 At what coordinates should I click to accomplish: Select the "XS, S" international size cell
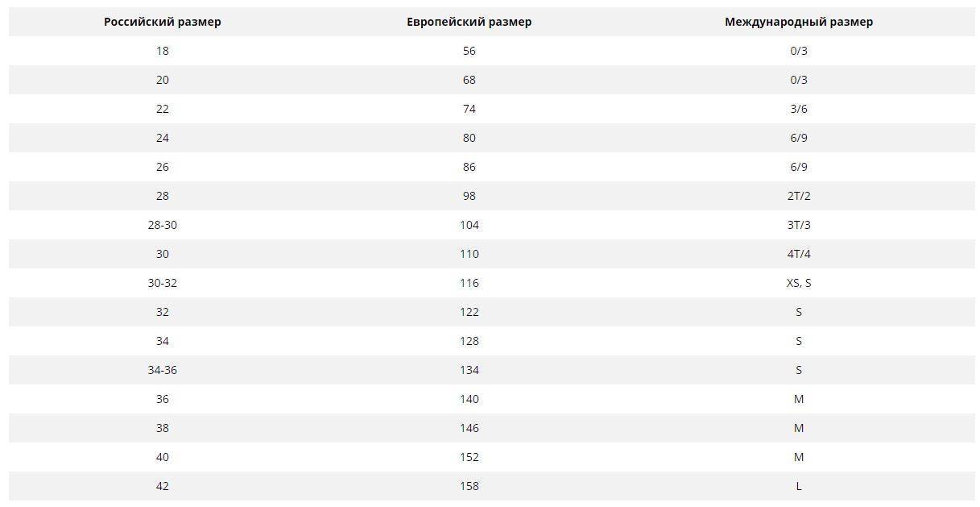point(798,283)
